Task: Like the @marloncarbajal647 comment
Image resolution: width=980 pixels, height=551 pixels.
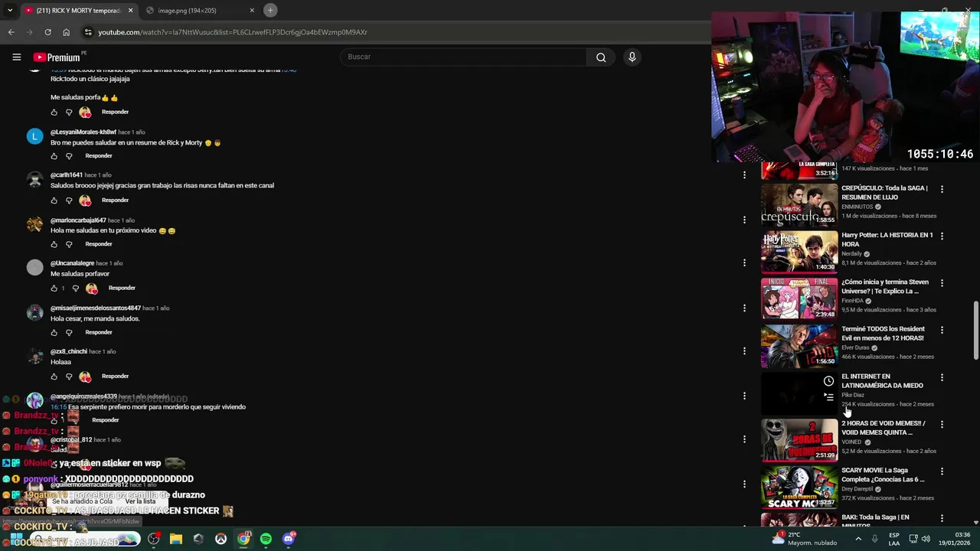Action: (x=54, y=244)
